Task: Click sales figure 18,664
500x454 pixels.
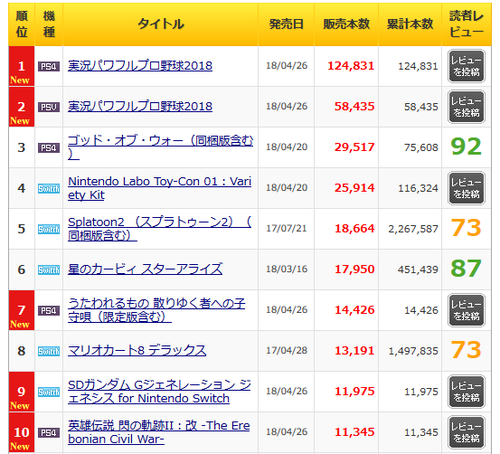Action: [x=354, y=229]
